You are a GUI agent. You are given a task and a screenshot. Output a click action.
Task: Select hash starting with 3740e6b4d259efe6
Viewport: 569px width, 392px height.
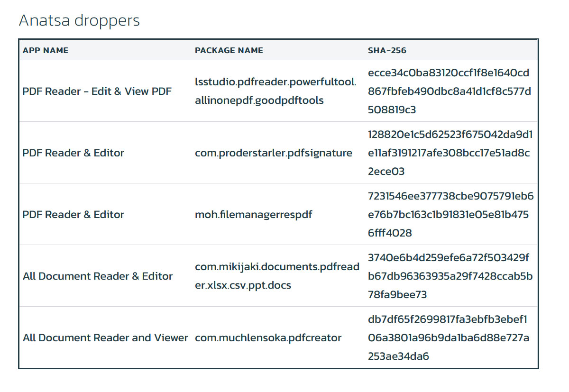(450, 276)
